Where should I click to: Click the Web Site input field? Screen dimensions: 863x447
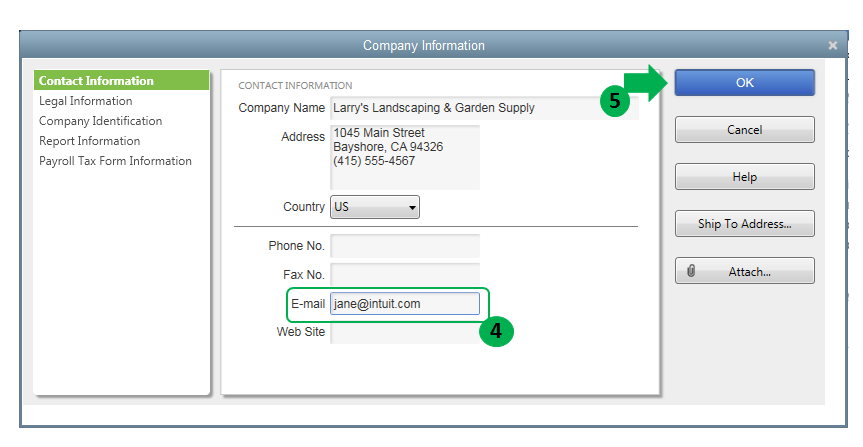click(405, 332)
